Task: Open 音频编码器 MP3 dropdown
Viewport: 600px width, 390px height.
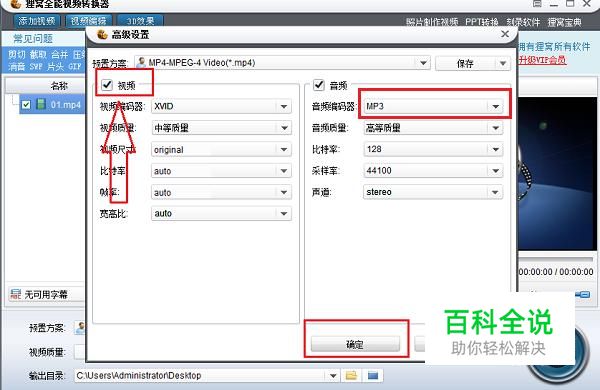Action: point(433,106)
